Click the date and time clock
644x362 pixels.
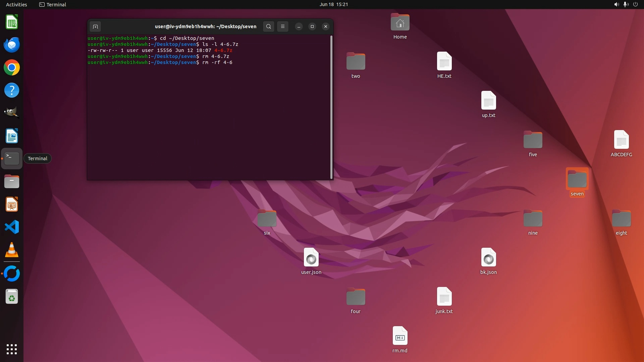tap(333, 4)
